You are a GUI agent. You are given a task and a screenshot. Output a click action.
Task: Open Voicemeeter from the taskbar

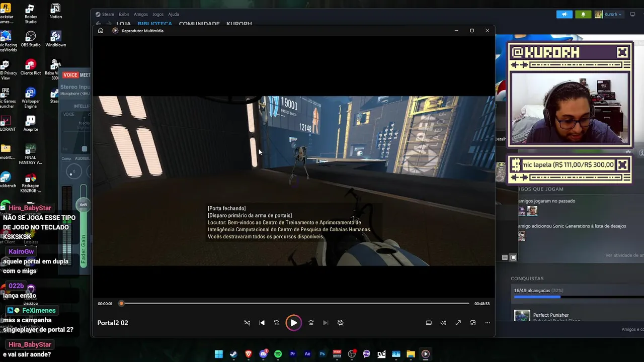(337, 354)
